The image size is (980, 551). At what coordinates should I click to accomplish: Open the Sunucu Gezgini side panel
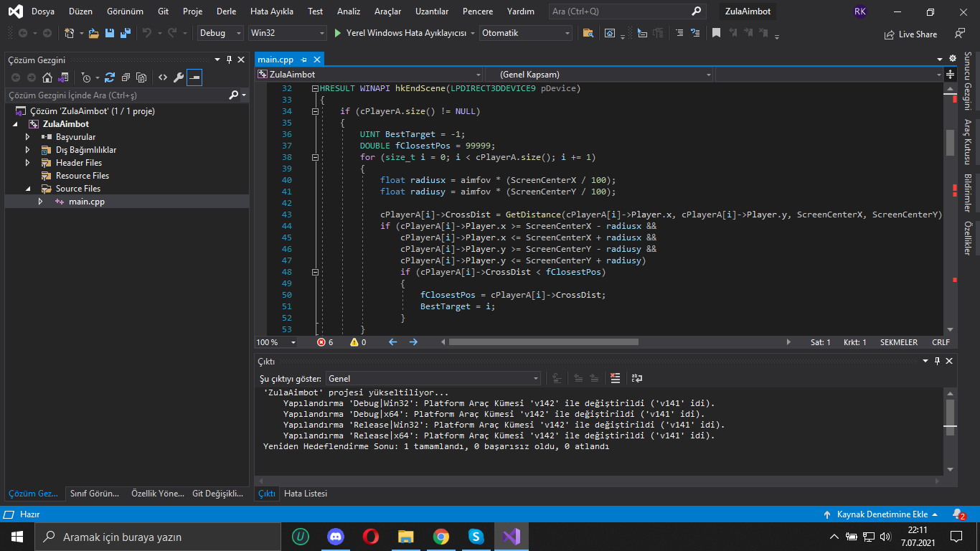pos(967,80)
